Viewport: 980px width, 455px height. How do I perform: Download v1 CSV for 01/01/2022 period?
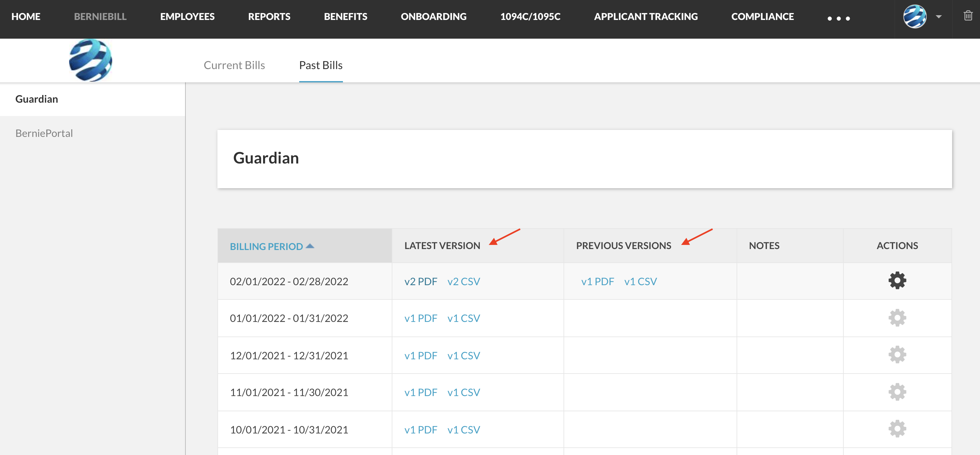coord(463,318)
